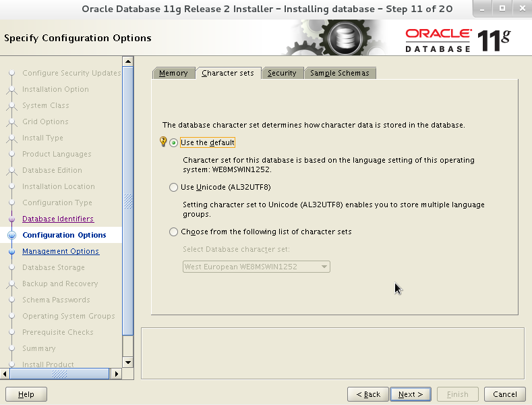Click sidebar scroll up arrow
532x405 pixels.
click(128, 61)
